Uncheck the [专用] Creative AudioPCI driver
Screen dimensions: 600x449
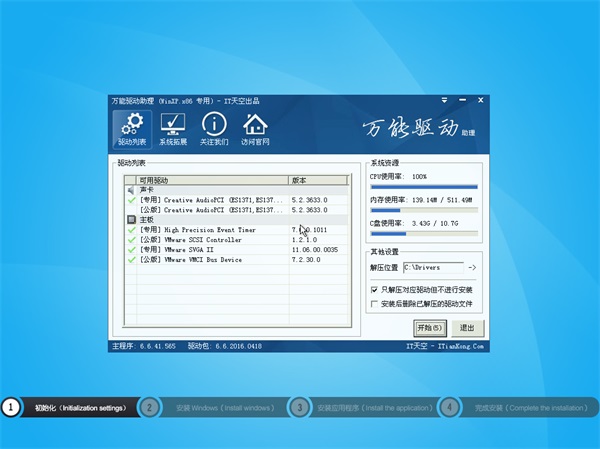coord(131,199)
